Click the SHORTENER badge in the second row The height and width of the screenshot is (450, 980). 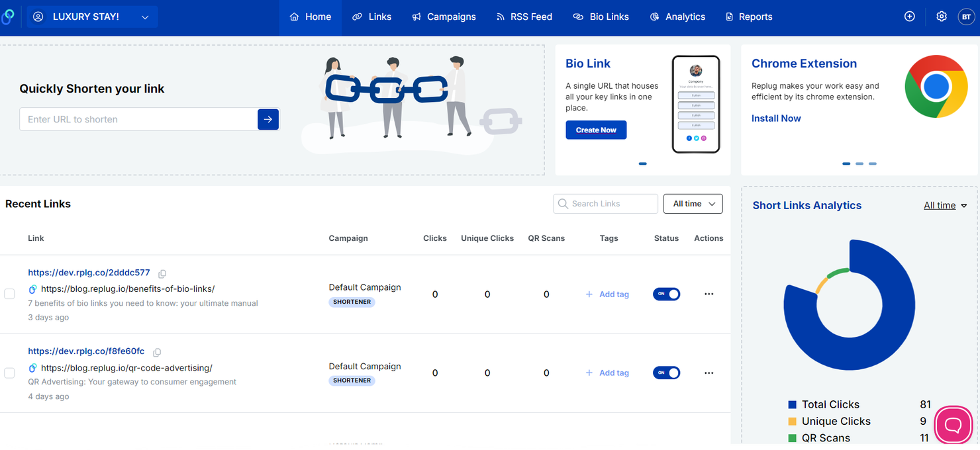352,381
